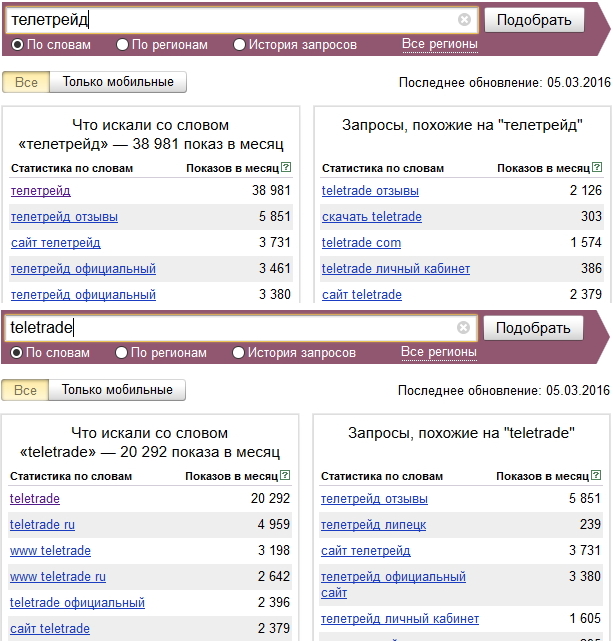Open the 'teletrade личный кабинет' link
This screenshot has height=641, width=613.
396,269
